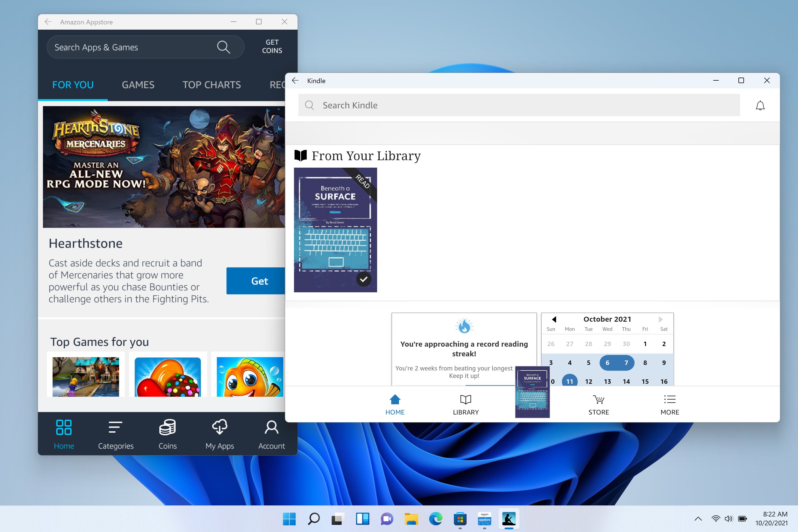The image size is (798, 532).
Task: Open Widgets from taskbar
Action: pos(362,518)
